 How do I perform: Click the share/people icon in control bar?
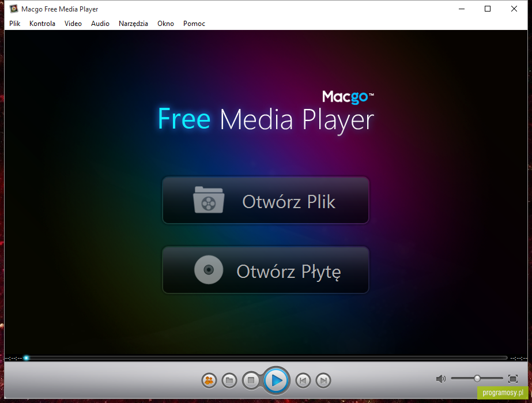pos(209,381)
